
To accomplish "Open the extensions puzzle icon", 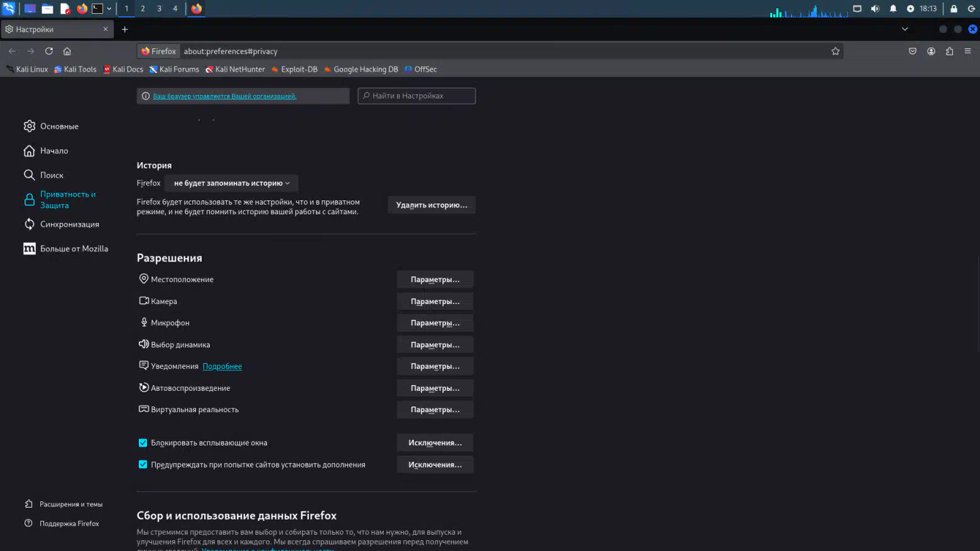I will [x=949, y=51].
